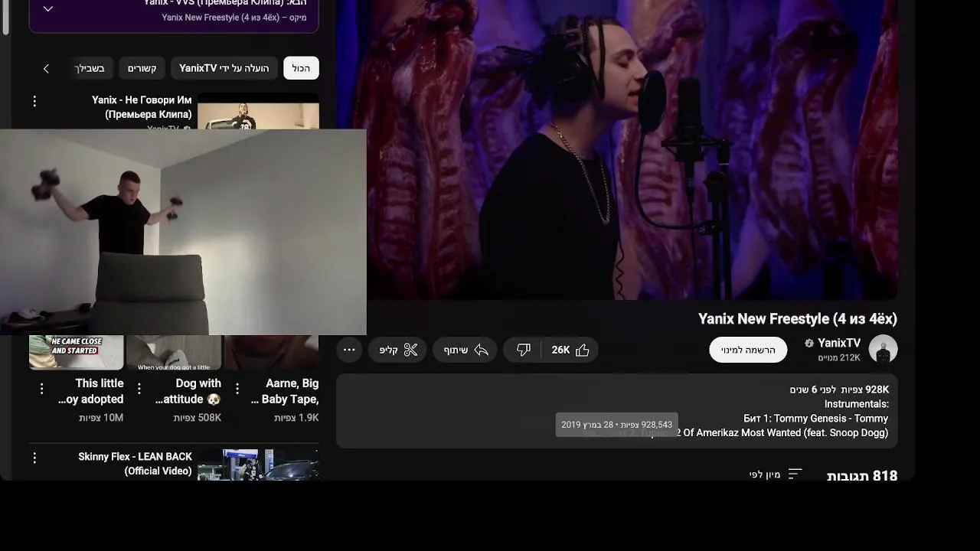The image size is (980, 551).
Task: Expand the playlist mix panel chevron
Action: point(47,8)
